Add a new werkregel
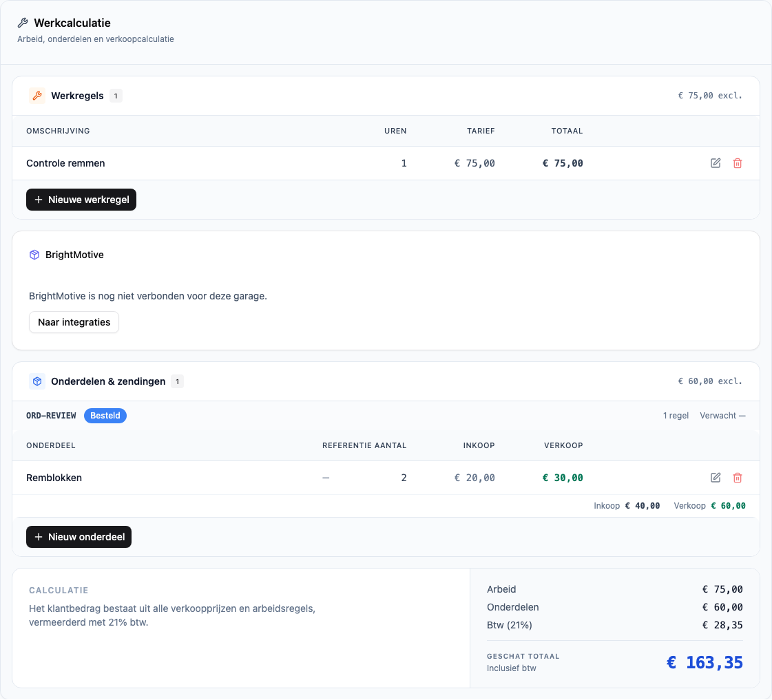Image resolution: width=772 pixels, height=700 pixels. coord(81,200)
